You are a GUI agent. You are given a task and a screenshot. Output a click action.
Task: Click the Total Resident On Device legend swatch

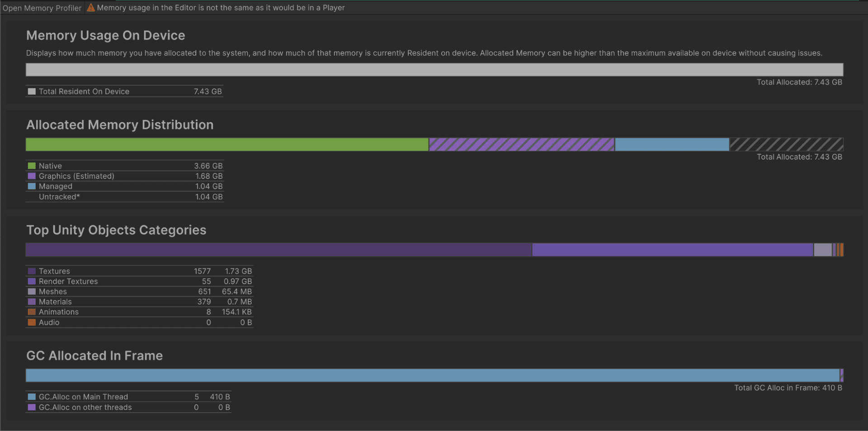pyautogui.click(x=31, y=91)
